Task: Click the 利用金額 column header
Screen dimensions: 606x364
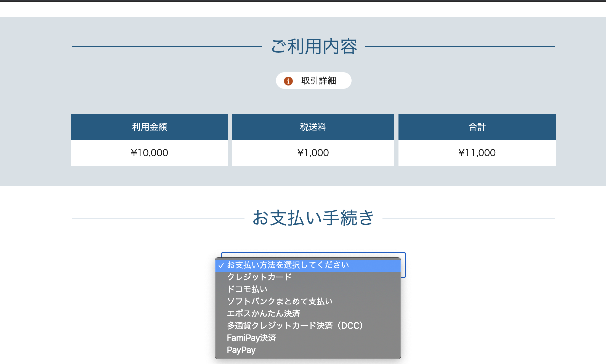Action: point(149,127)
